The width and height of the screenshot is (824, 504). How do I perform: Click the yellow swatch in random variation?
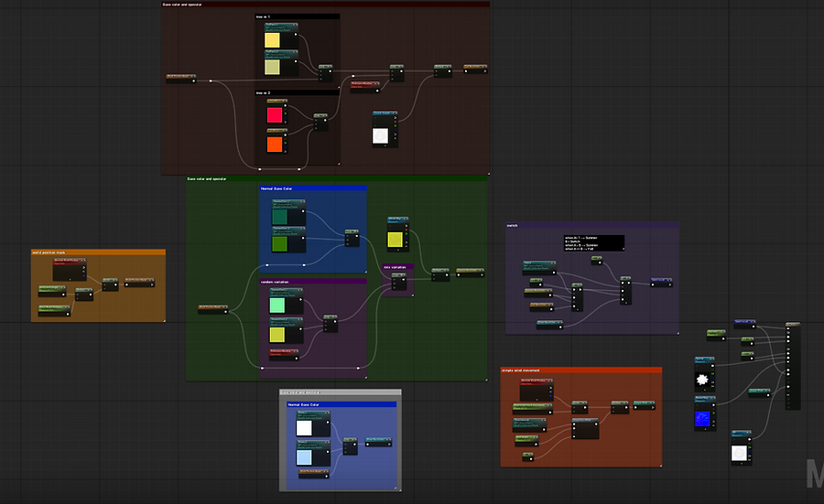[x=276, y=335]
